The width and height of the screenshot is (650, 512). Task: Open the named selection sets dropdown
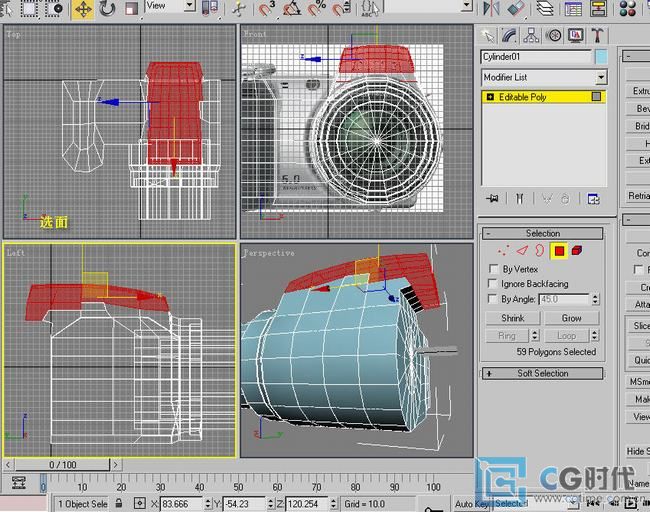[429, 5]
